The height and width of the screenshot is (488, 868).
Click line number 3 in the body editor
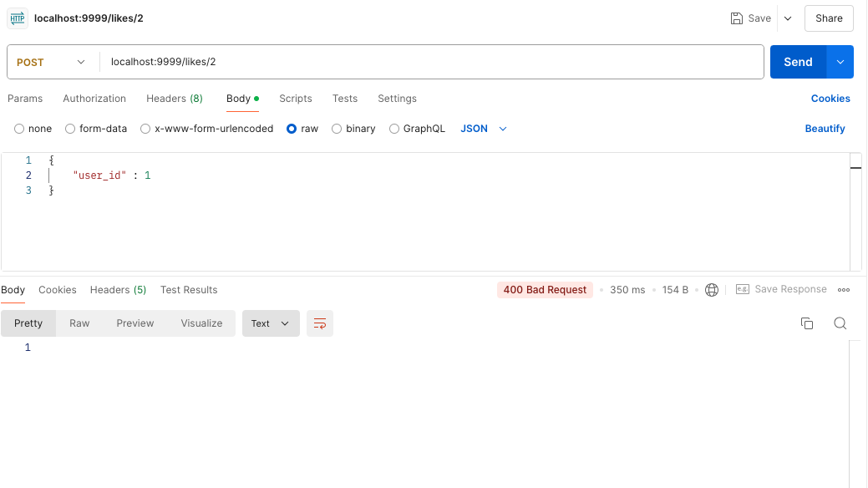[x=28, y=191]
